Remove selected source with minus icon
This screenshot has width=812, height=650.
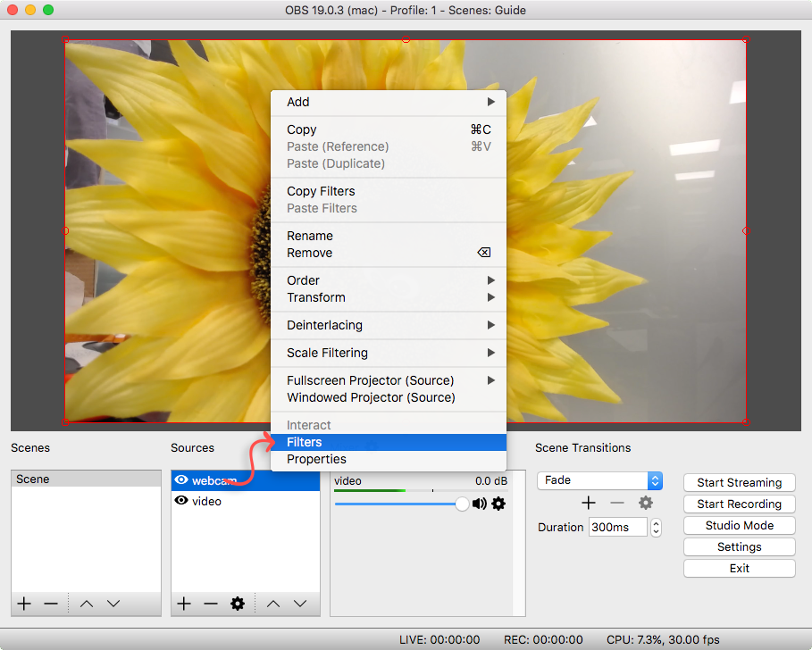coord(210,604)
